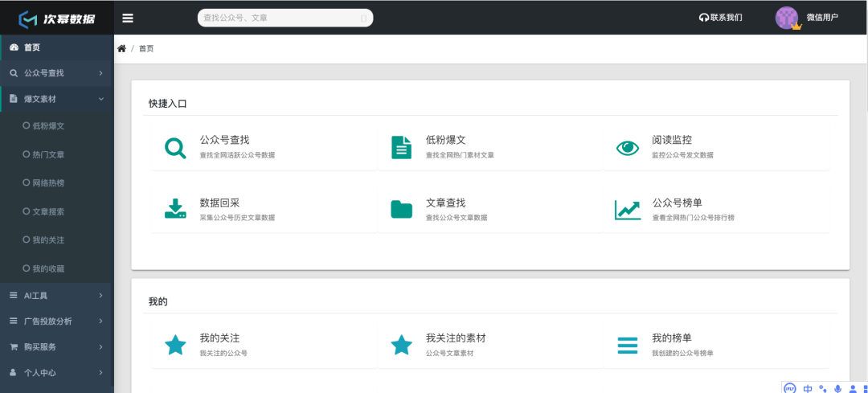
Task: Click the folder icon on 文章查找 card
Action: pos(401,209)
